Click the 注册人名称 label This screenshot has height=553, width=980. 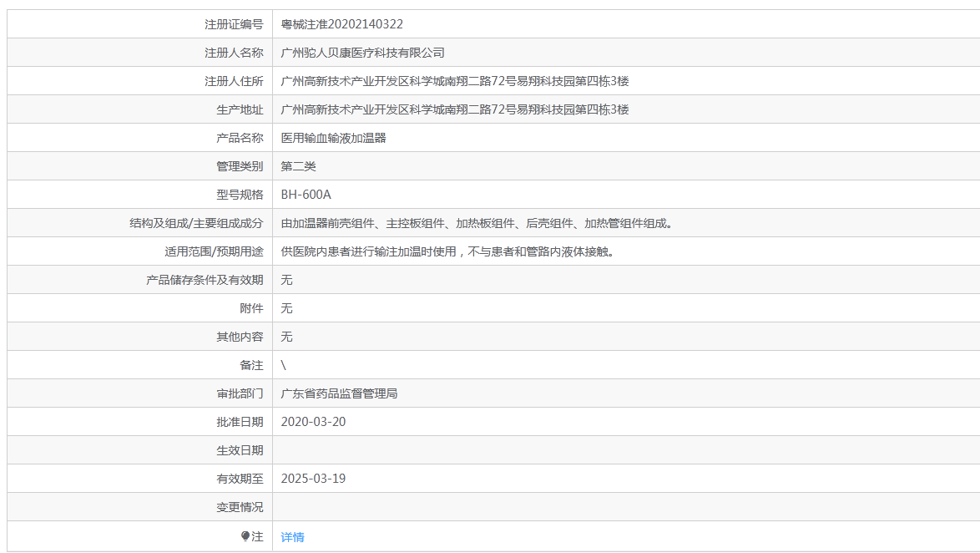tap(234, 53)
